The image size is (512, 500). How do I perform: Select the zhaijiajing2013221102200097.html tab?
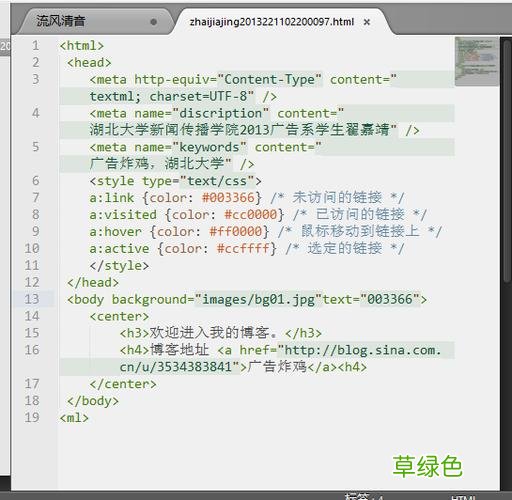(272, 22)
